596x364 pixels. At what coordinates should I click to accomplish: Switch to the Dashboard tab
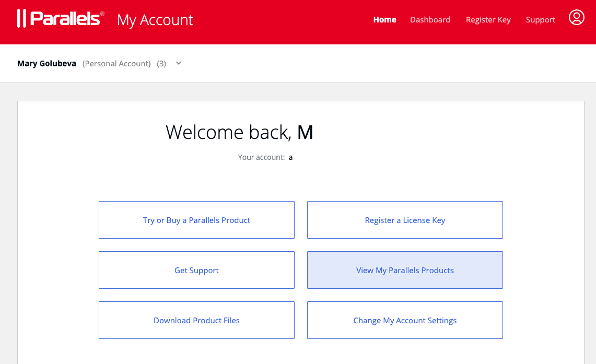[x=430, y=19]
